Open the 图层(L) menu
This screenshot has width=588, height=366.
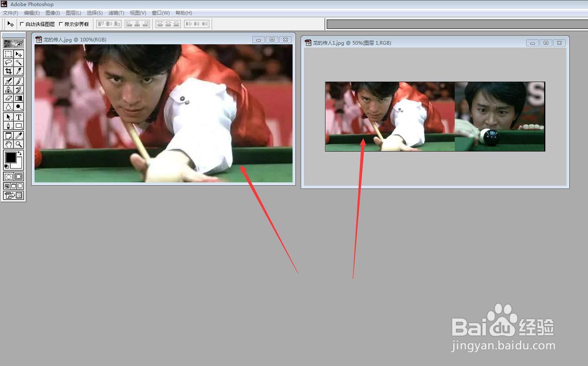tap(74, 13)
